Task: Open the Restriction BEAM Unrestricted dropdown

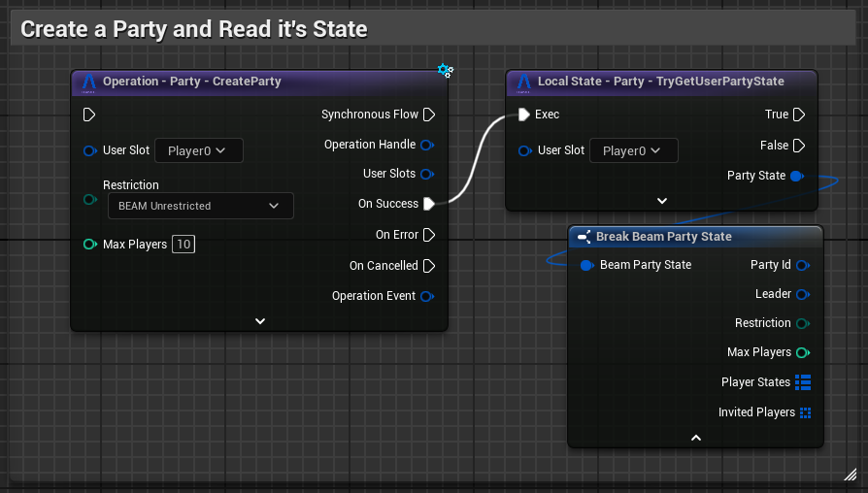Action: [199, 206]
